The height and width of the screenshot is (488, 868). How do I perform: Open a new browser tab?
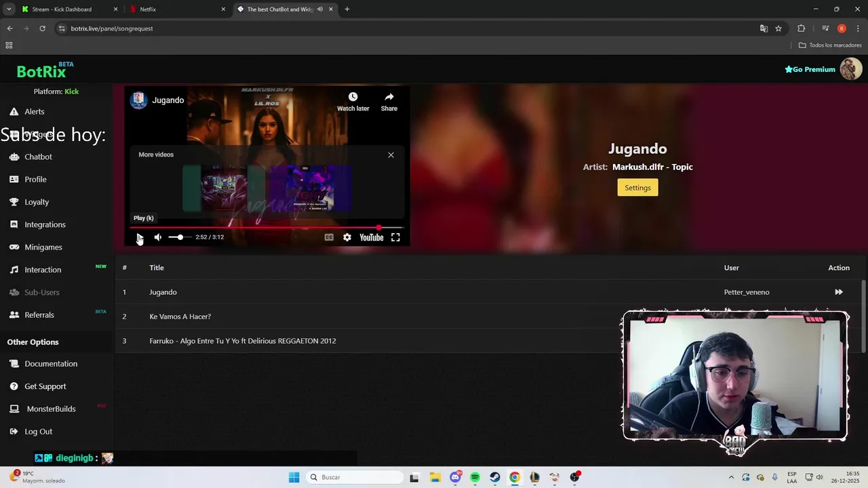pos(347,9)
